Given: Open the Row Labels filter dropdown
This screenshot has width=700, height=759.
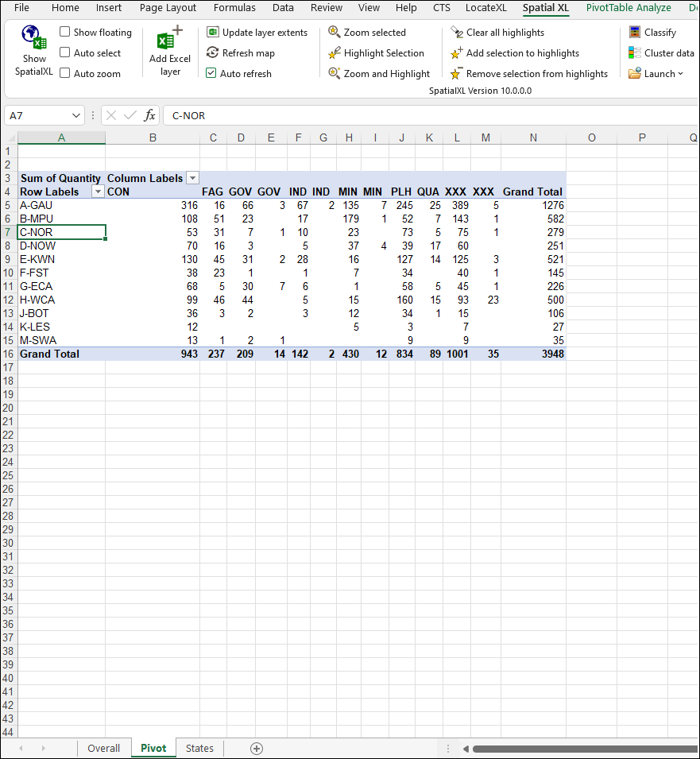Looking at the screenshot, I should [98, 192].
